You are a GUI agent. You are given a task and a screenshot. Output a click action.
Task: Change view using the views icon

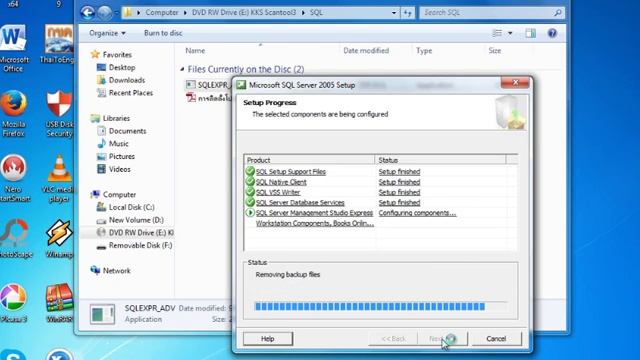click(x=497, y=33)
